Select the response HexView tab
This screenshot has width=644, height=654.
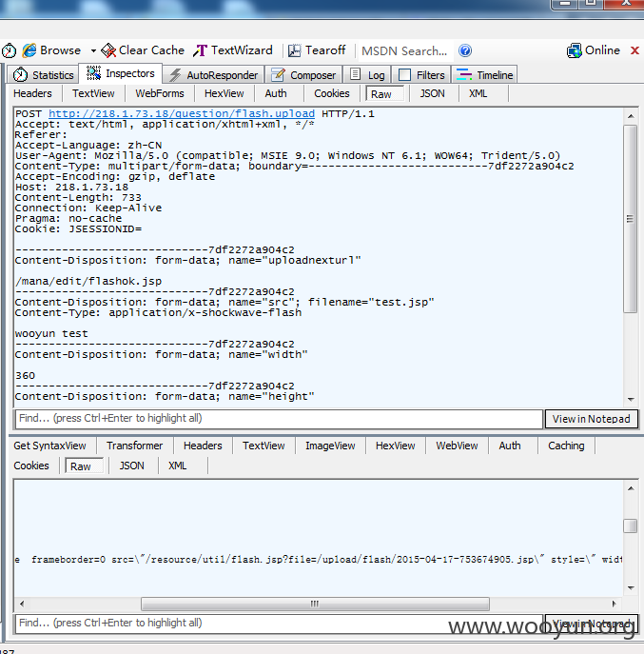coord(395,446)
